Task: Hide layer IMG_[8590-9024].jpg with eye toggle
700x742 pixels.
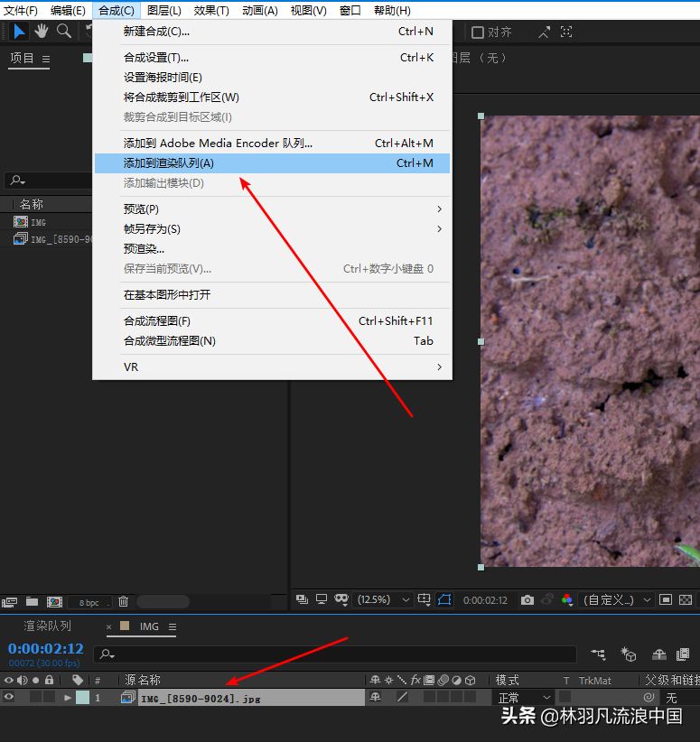Action: pos(8,697)
